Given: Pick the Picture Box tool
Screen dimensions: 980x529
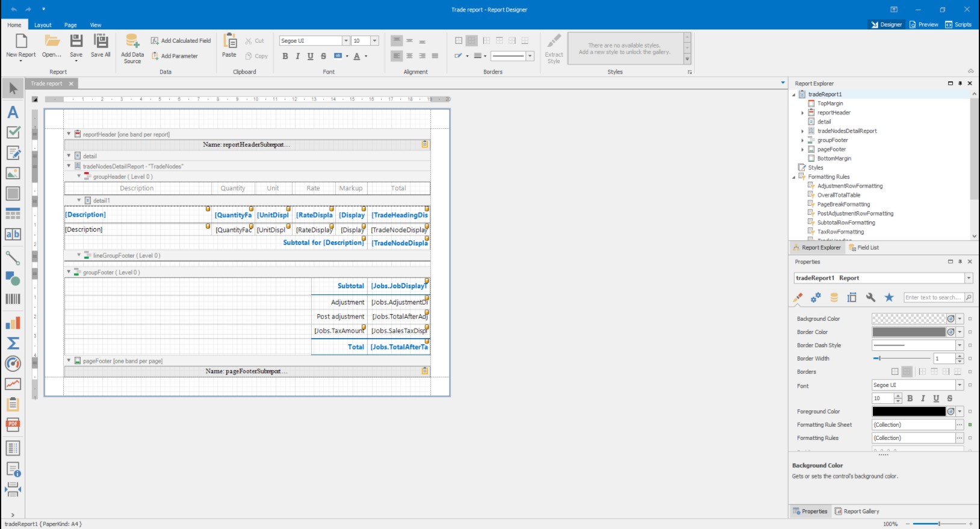Looking at the screenshot, I should tap(13, 173).
